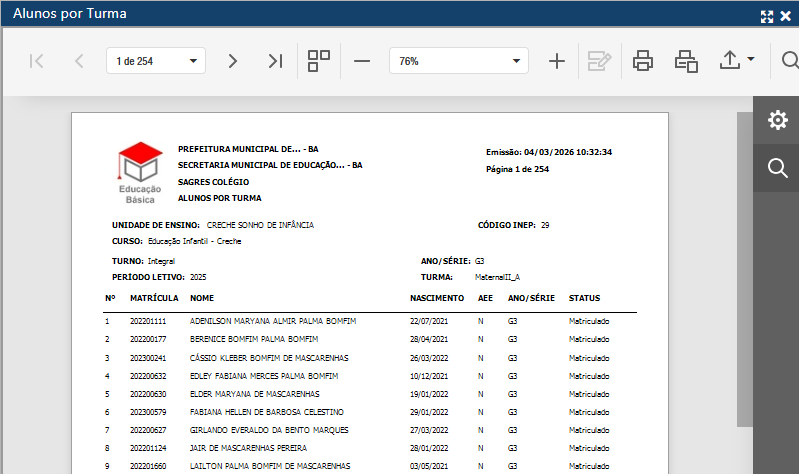Close the Alunos por Turma window
Screen dimensions: 799x474
[x=786, y=16]
